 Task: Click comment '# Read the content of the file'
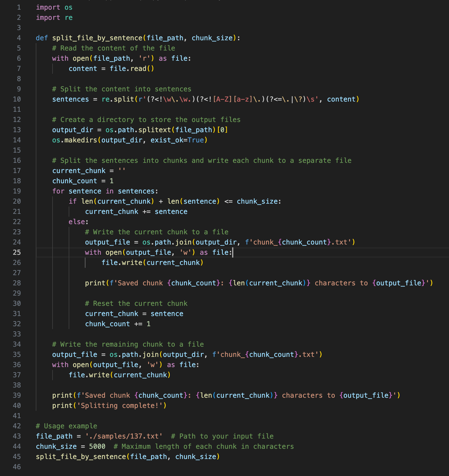click(x=114, y=48)
